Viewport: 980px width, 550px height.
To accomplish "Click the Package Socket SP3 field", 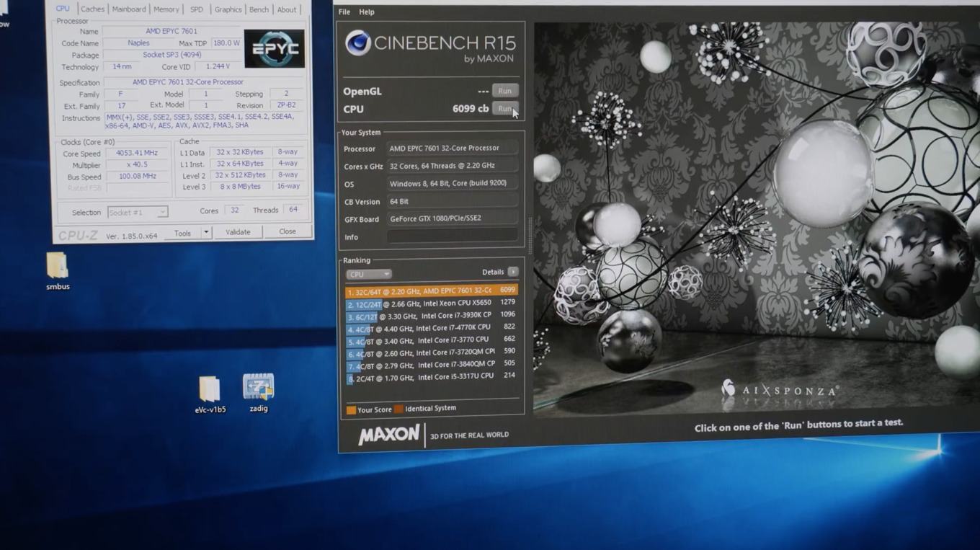I will 171,55.
